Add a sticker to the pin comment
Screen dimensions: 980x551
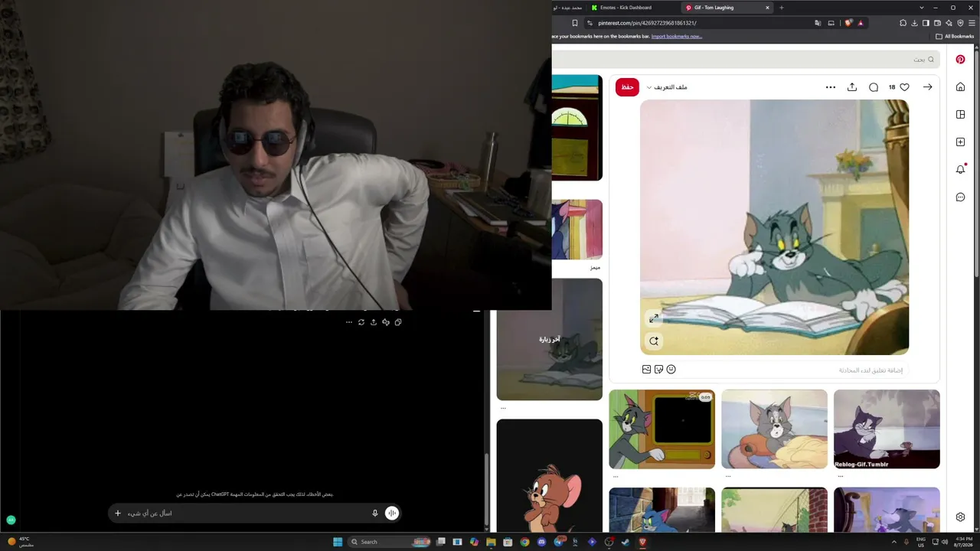[x=658, y=370]
